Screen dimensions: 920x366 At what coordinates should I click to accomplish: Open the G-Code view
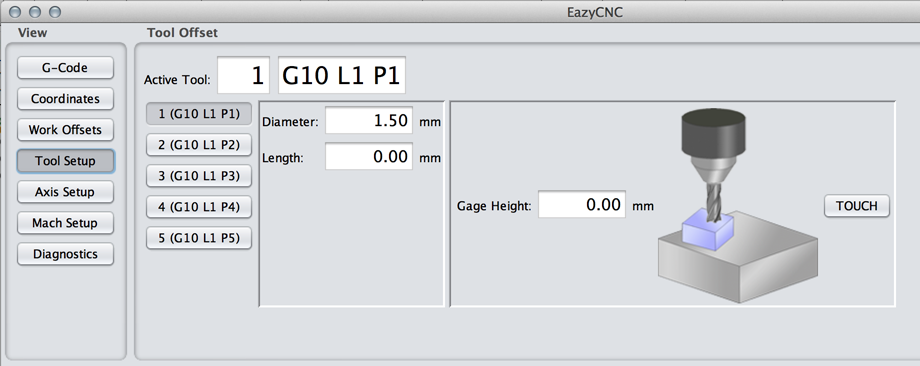pos(65,67)
